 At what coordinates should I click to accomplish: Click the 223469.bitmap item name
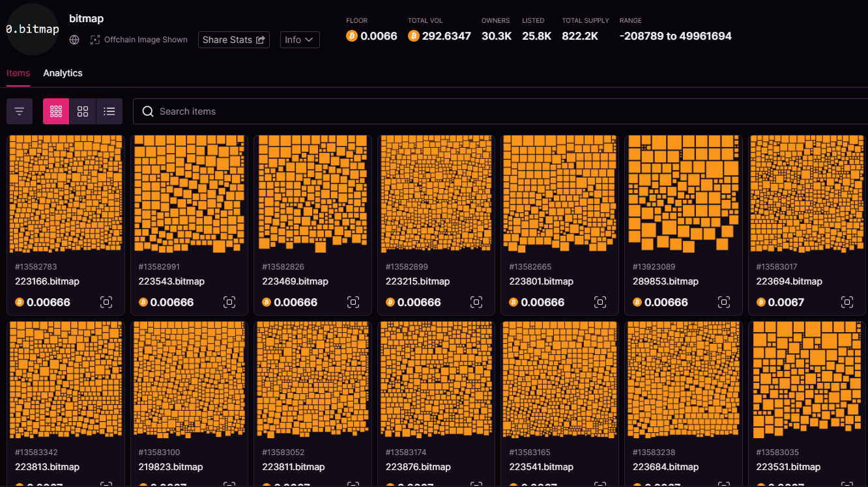click(295, 281)
